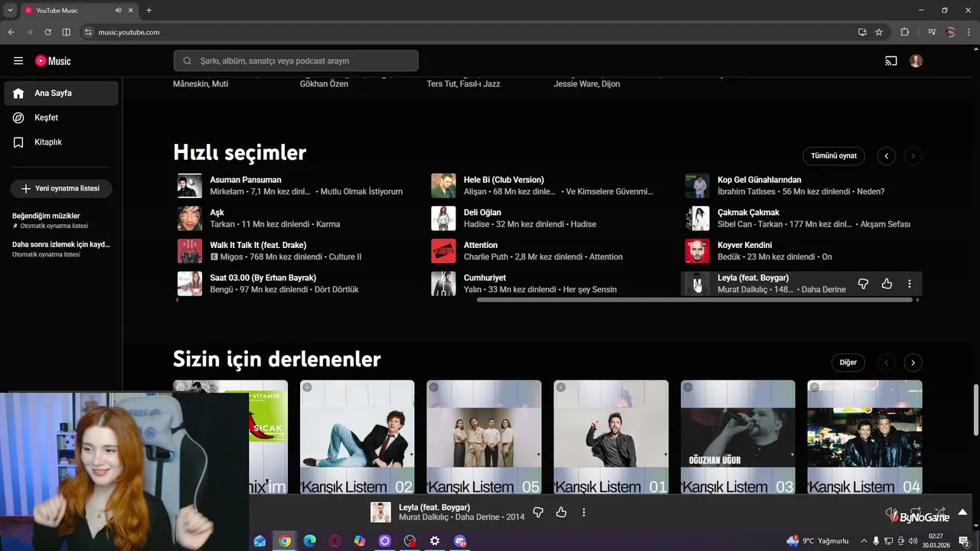Click the browser address bar
Screen dimensions: 980x551
[467, 32]
